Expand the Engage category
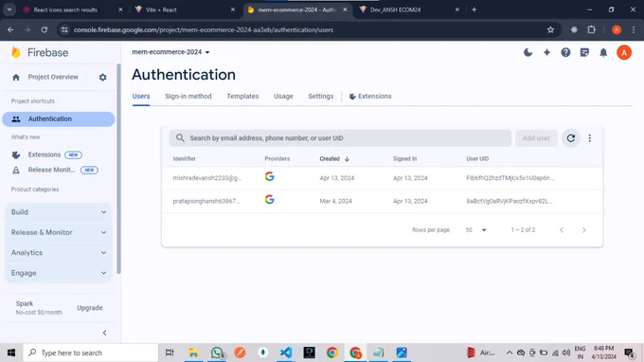Screen dimensions: 644x362 click(x=59, y=273)
